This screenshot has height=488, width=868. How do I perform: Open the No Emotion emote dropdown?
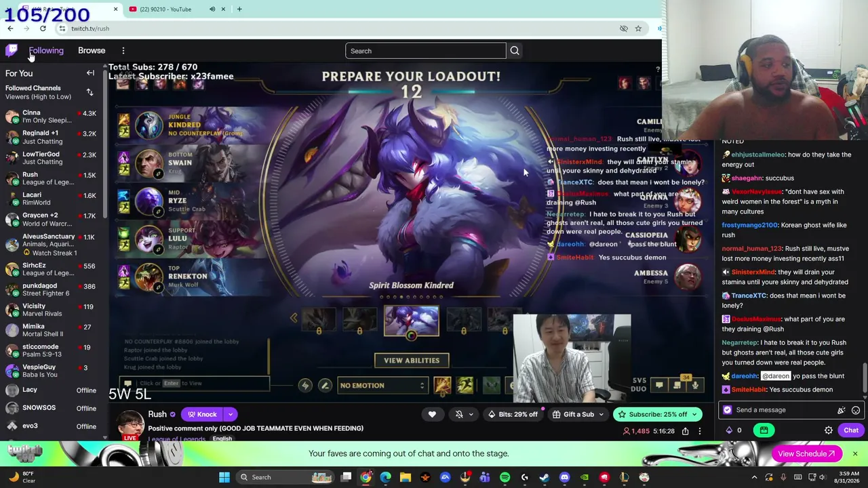point(382,386)
